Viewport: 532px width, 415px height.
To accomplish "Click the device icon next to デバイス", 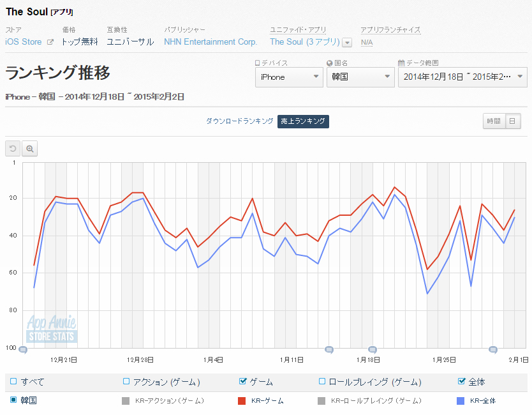I will [x=258, y=63].
